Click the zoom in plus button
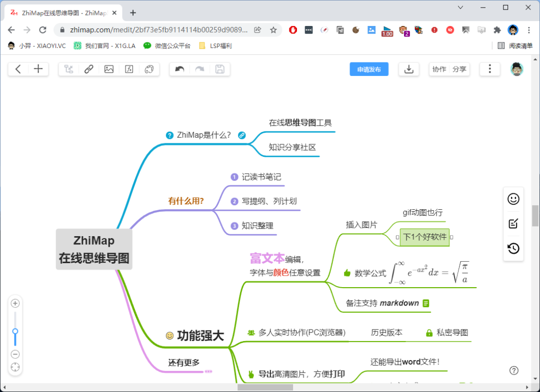 [15, 303]
